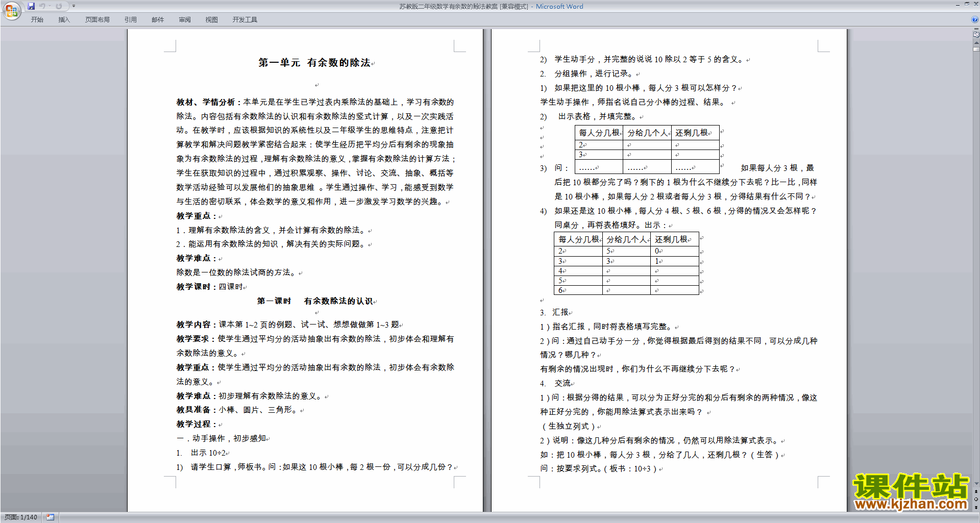Image resolution: width=980 pixels, height=523 pixels.
Task: Click the second table cell with 0 under 还剩几根
Action: [675, 251]
